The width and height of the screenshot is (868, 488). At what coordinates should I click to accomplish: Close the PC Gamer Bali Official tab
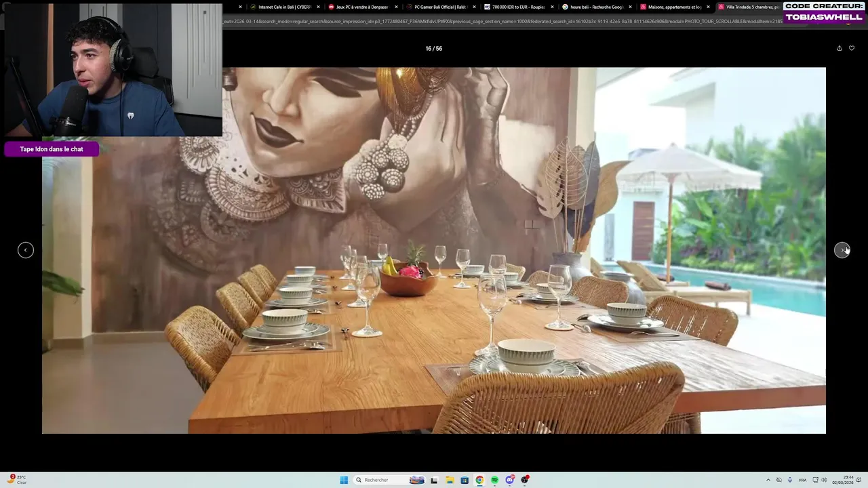point(474,7)
